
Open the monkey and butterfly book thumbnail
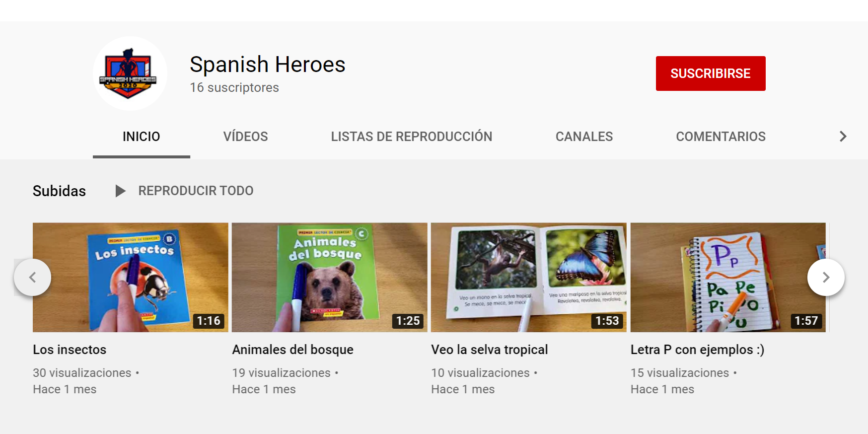[x=529, y=277]
